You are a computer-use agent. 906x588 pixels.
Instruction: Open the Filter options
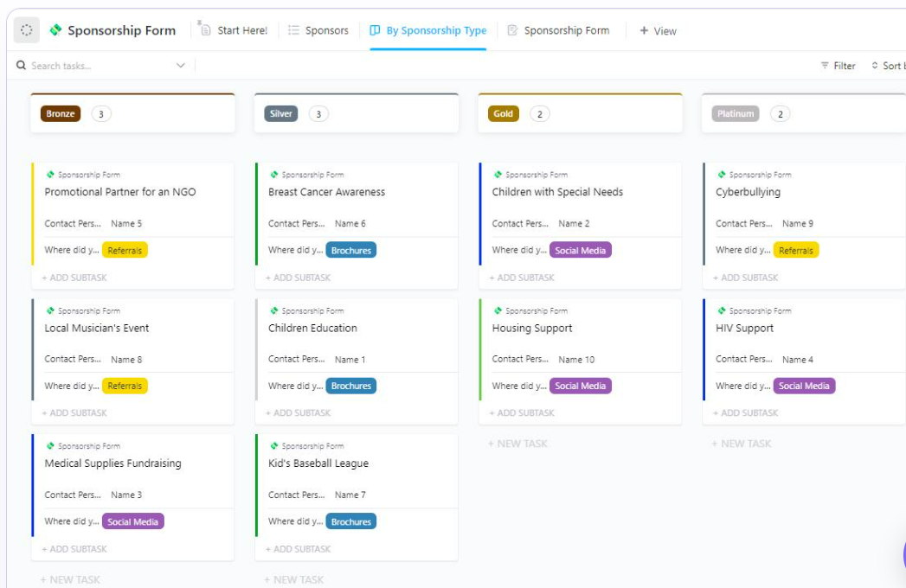click(x=838, y=66)
